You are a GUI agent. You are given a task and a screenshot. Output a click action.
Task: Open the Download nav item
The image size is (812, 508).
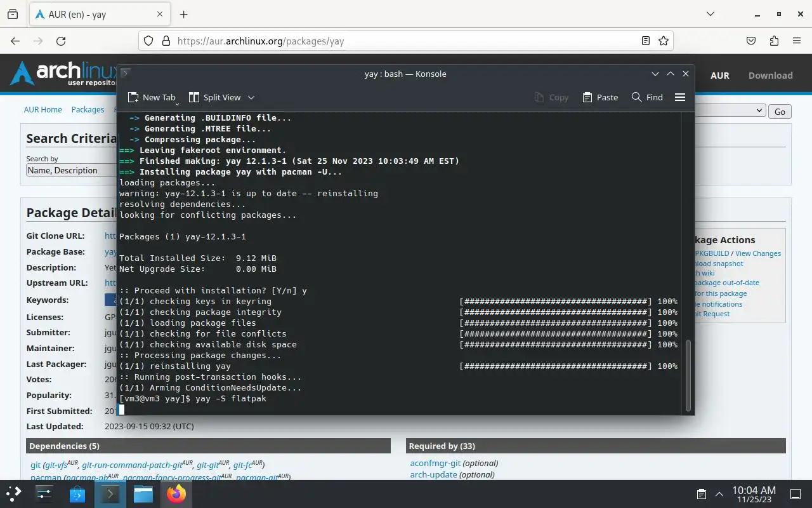(x=770, y=75)
